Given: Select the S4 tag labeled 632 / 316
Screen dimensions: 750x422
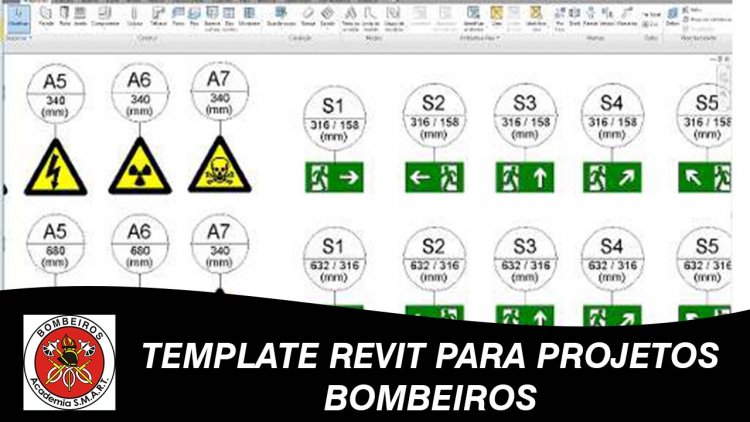Looking at the screenshot, I should tap(612, 259).
